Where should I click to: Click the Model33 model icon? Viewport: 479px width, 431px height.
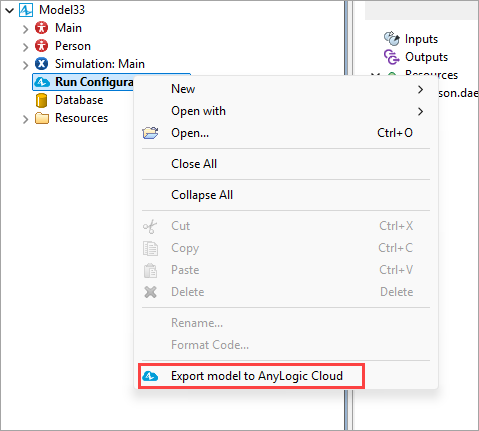[26, 10]
